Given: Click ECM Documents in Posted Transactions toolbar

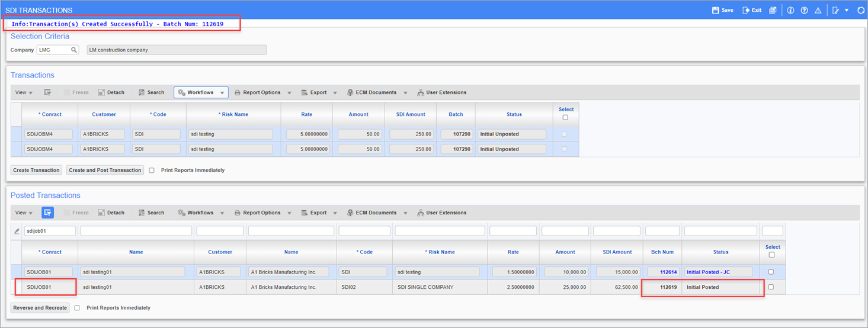Looking at the screenshot, I should pyautogui.click(x=371, y=213).
